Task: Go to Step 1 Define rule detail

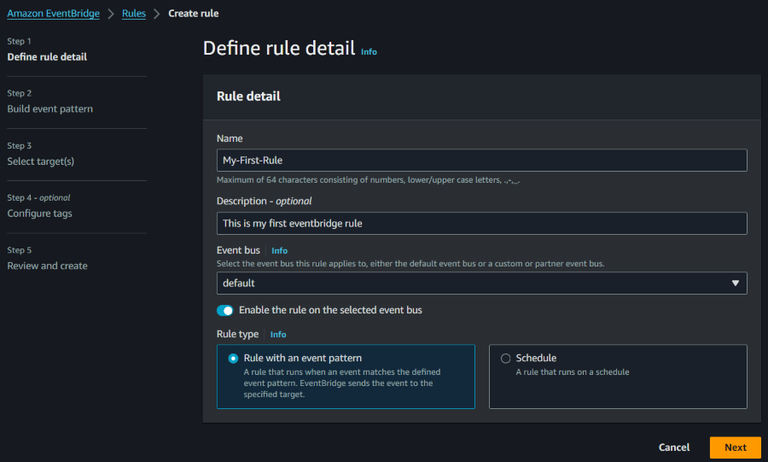Action: click(x=47, y=57)
